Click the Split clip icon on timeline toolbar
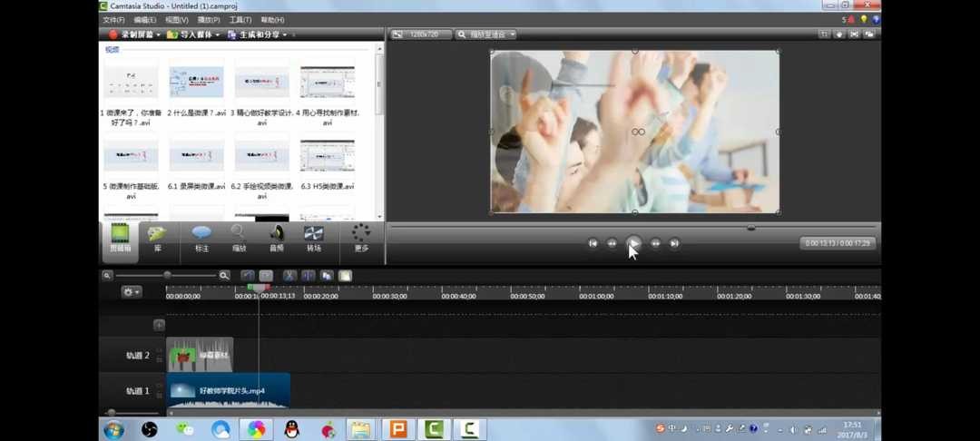The image size is (980, 441). [x=309, y=275]
